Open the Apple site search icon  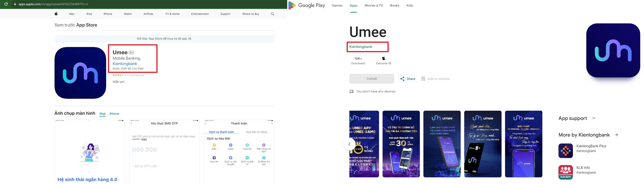point(272,14)
